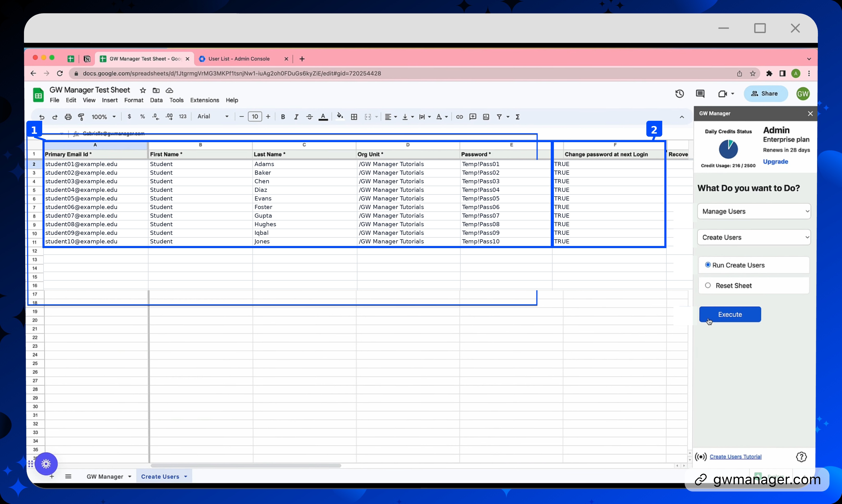Viewport: 842px width, 504px height.
Task: Apply strikethrough formatting
Action: 309,117
